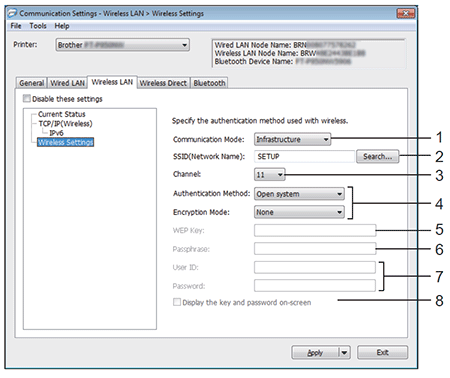Open the Authentication Method dropdown
This screenshot has height=378, width=450.
point(299,194)
